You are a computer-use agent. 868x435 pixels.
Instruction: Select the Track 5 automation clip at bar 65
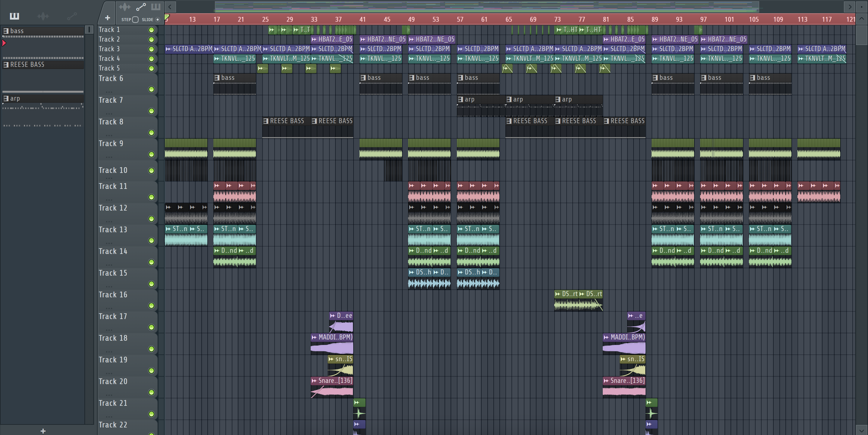[x=507, y=69]
